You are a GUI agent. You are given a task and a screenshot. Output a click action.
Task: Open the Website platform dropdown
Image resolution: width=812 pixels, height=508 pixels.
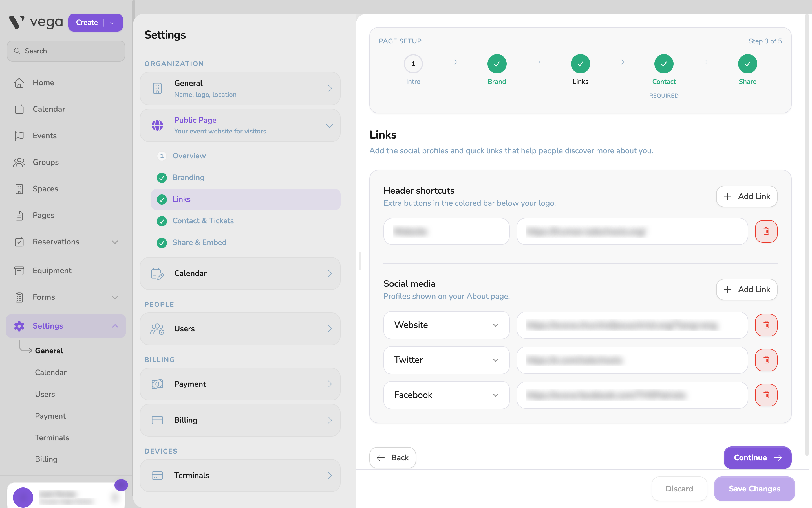click(x=446, y=325)
